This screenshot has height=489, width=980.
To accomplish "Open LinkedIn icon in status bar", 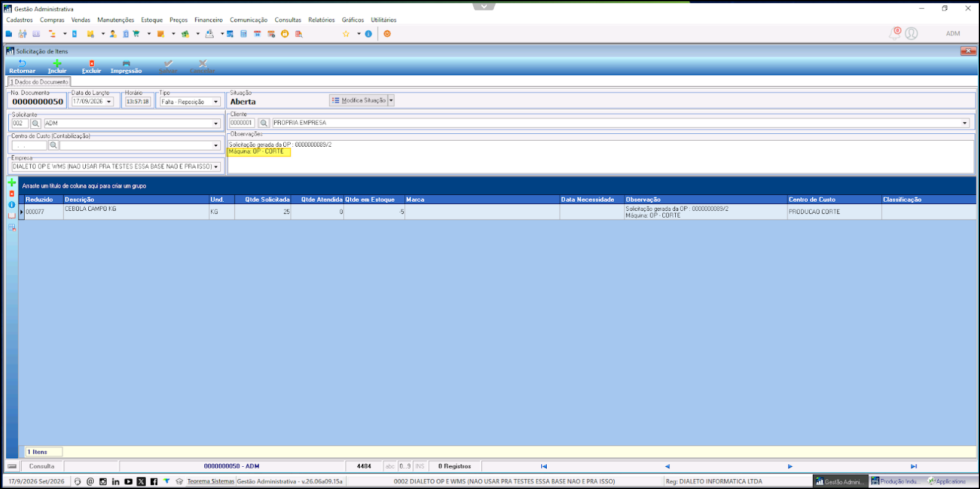I will point(115,482).
